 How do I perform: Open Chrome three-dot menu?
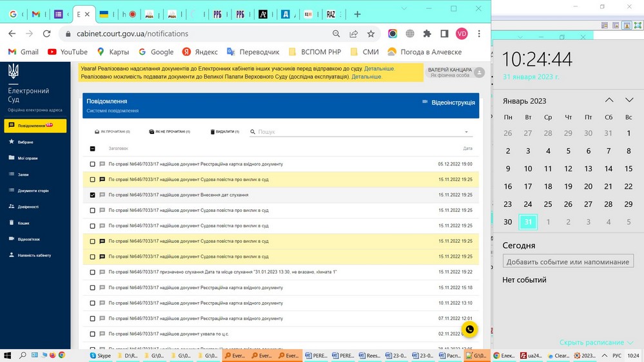point(479,33)
